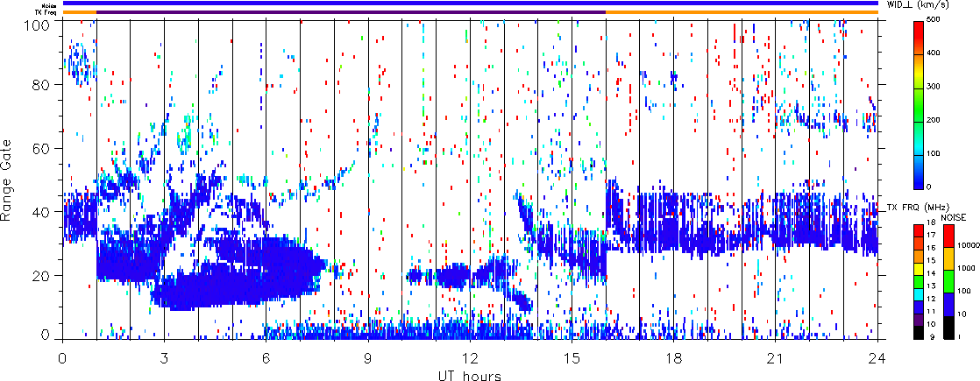Click the x-axis tick label 12
The height and width of the screenshot is (381, 980).
pos(470,359)
